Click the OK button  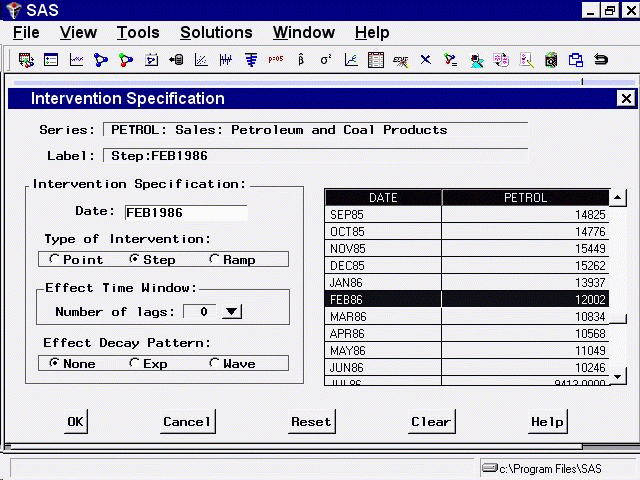click(x=76, y=422)
